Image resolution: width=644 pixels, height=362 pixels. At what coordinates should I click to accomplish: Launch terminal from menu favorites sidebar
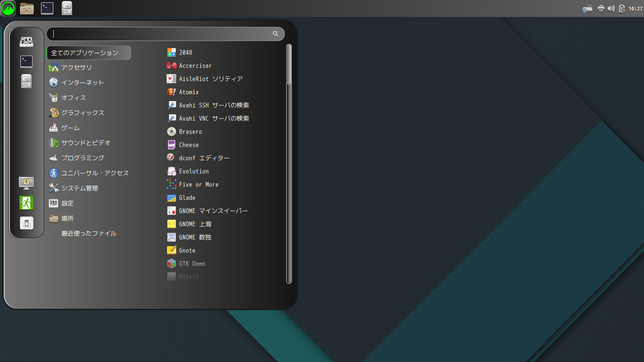point(26,61)
